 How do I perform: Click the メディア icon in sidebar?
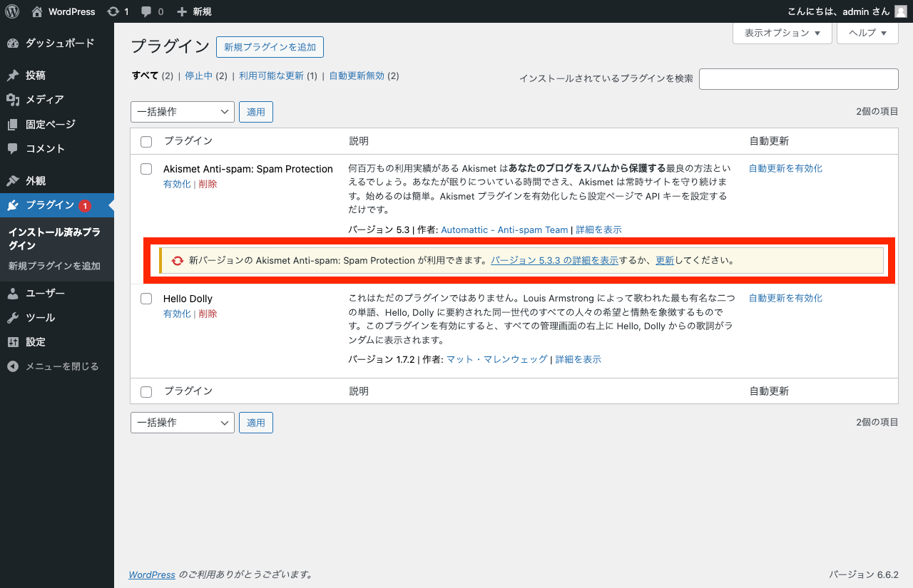tap(13, 100)
